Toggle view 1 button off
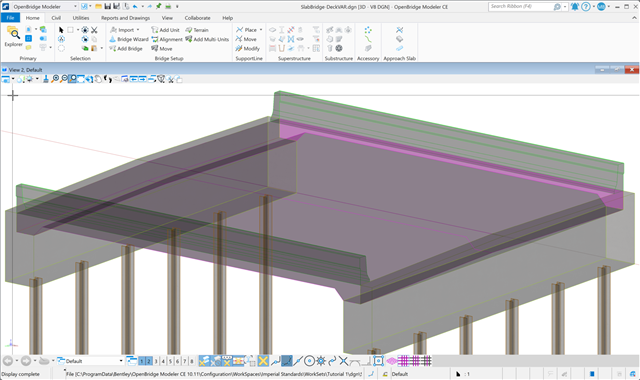Screen dimensions: 640x380 142,361
